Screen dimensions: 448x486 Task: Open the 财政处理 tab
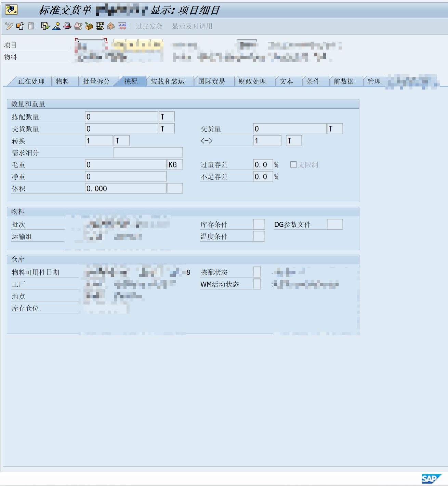(x=252, y=81)
